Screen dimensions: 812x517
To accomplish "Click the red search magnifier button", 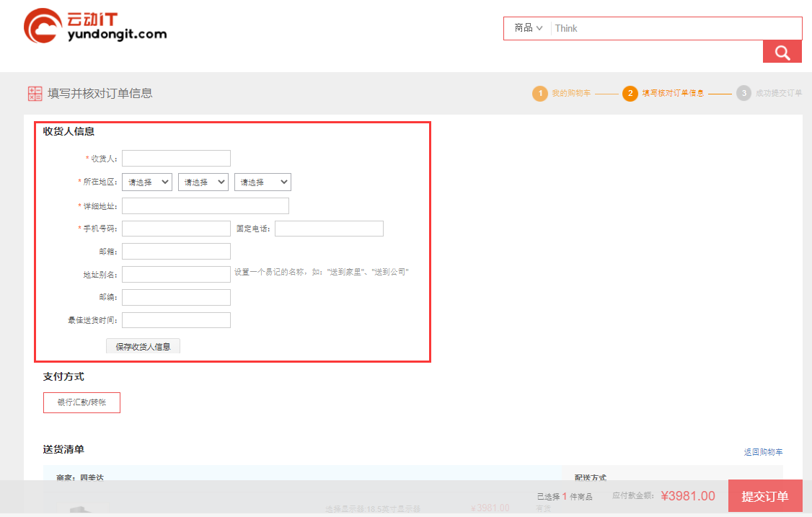I will (x=782, y=52).
